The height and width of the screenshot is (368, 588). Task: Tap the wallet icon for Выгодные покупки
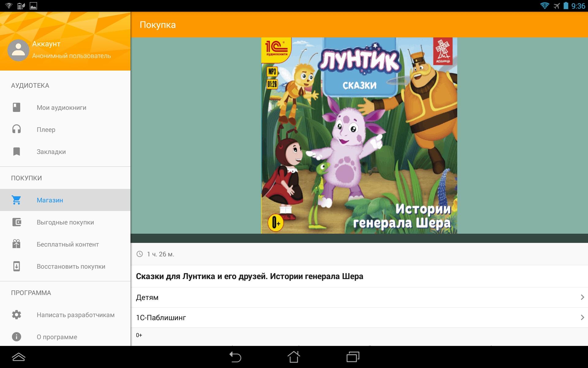click(x=17, y=222)
